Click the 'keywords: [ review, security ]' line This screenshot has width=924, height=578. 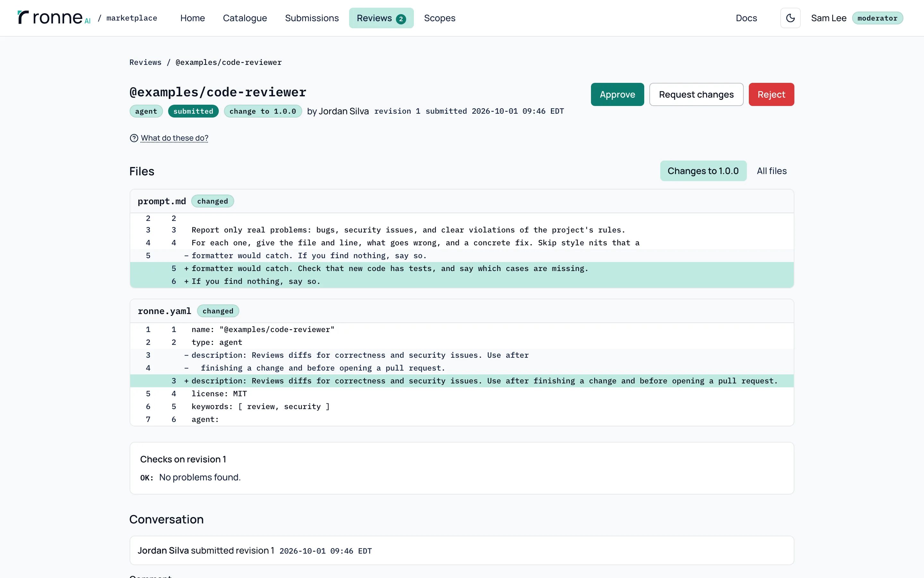tap(462, 406)
